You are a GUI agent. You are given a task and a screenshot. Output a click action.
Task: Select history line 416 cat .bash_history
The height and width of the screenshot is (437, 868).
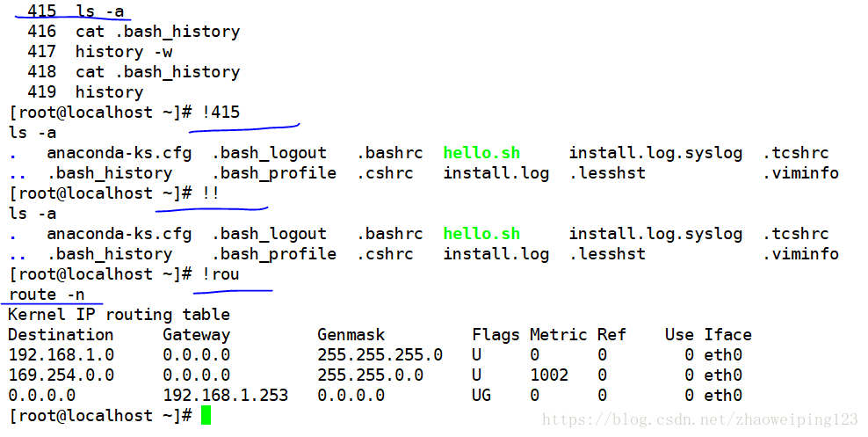[134, 32]
